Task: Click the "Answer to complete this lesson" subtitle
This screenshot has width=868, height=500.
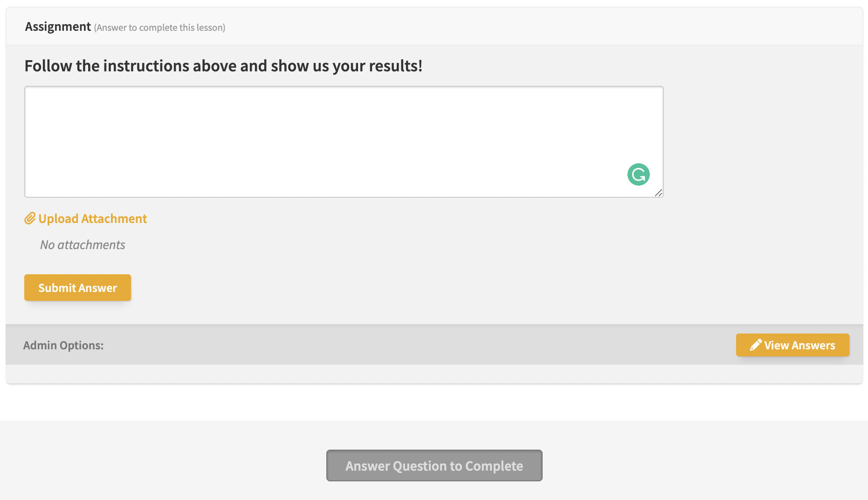Action: [x=160, y=28]
